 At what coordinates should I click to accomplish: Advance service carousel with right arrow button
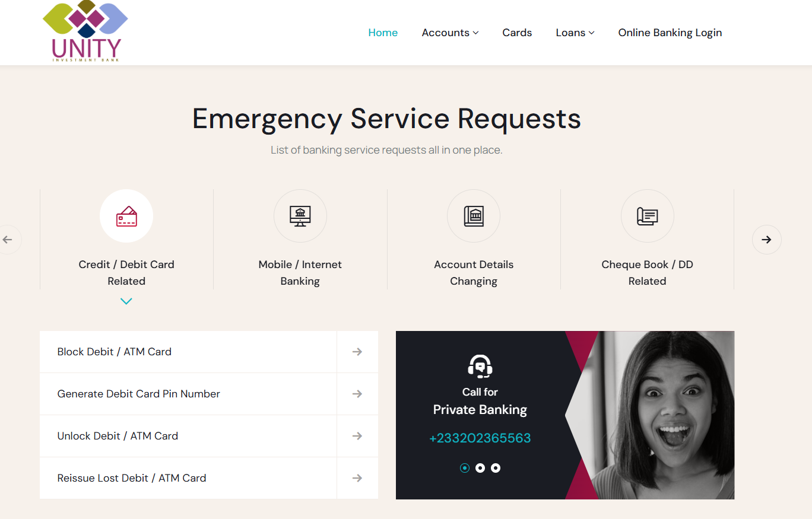pyautogui.click(x=767, y=240)
